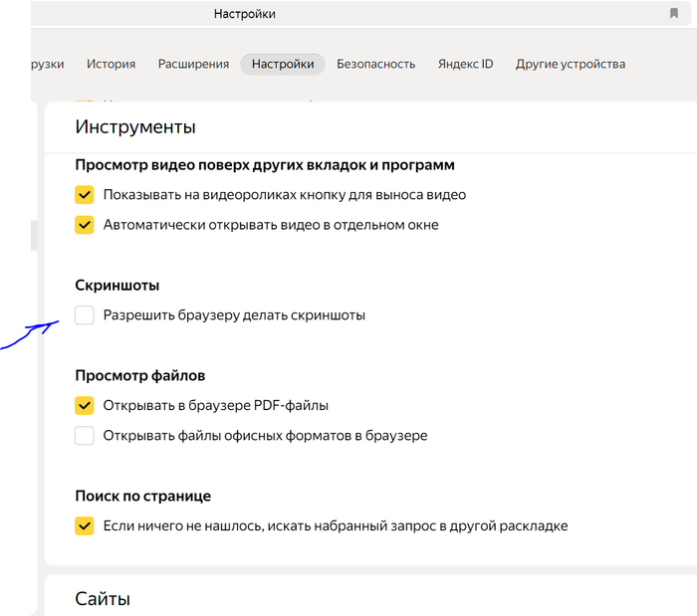Screen dimensions: 697x616
Task: Toggle searching the query in another keyboard layout
Action: pyautogui.click(x=85, y=525)
